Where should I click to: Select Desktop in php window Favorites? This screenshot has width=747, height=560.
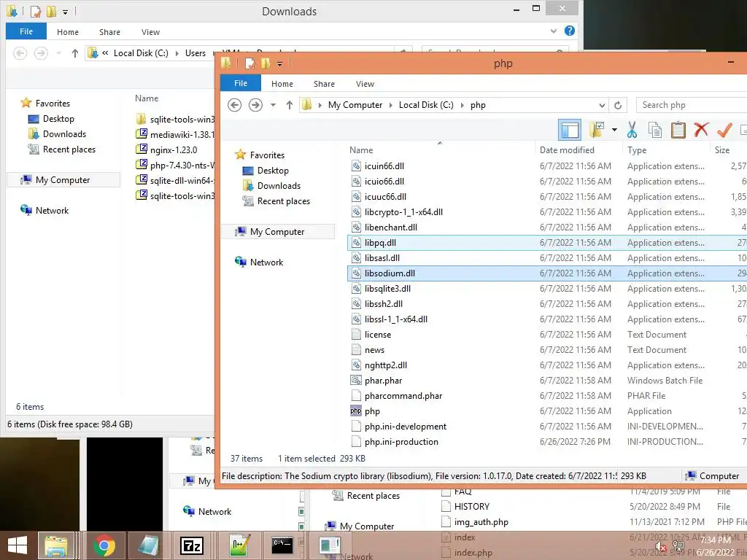(x=273, y=171)
